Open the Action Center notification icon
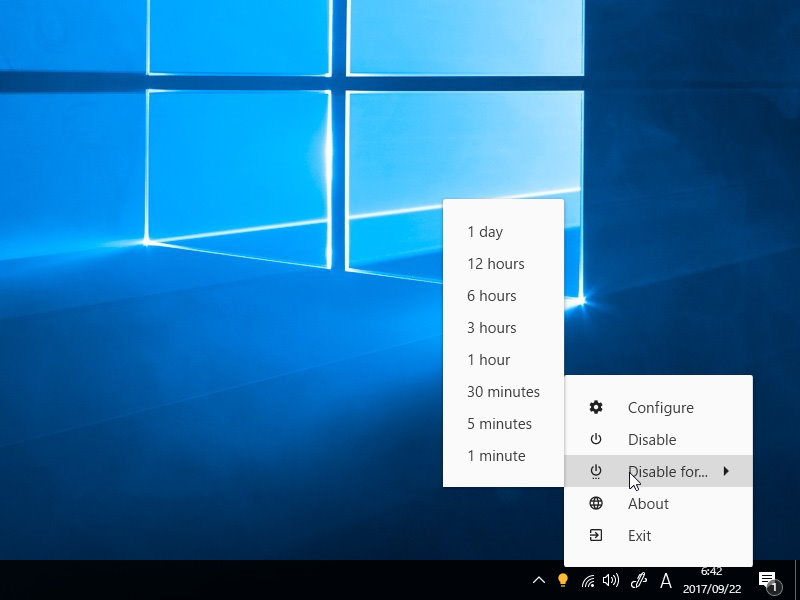800x600 pixels. point(770,581)
